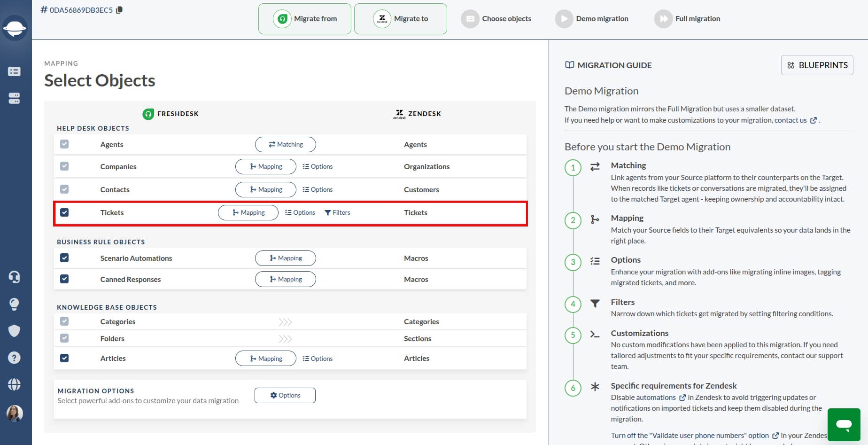Open the list view sidebar icon
This screenshot has height=445, width=868.
(x=14, y=71)
